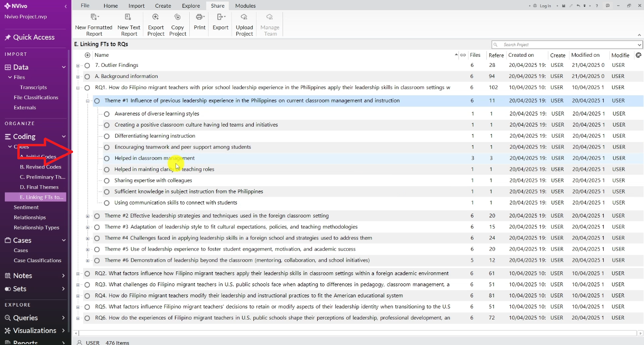Collapse the ribbon with the small up chevron
Image resolution: width=644 pixels, height=345 pixels.
click(640, 35)
